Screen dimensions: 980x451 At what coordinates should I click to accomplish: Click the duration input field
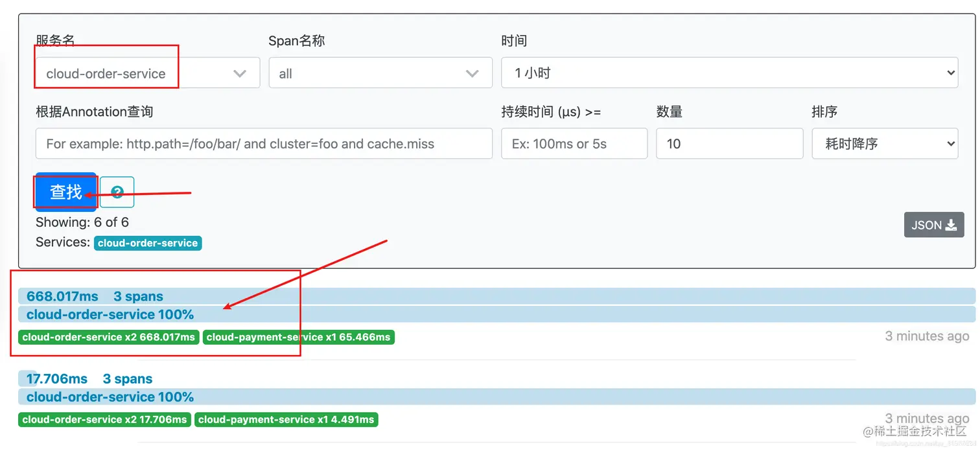click(x=574, y=143)
